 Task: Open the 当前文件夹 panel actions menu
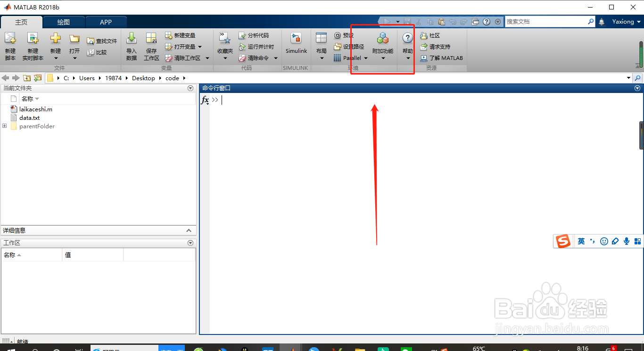point(190,88)
